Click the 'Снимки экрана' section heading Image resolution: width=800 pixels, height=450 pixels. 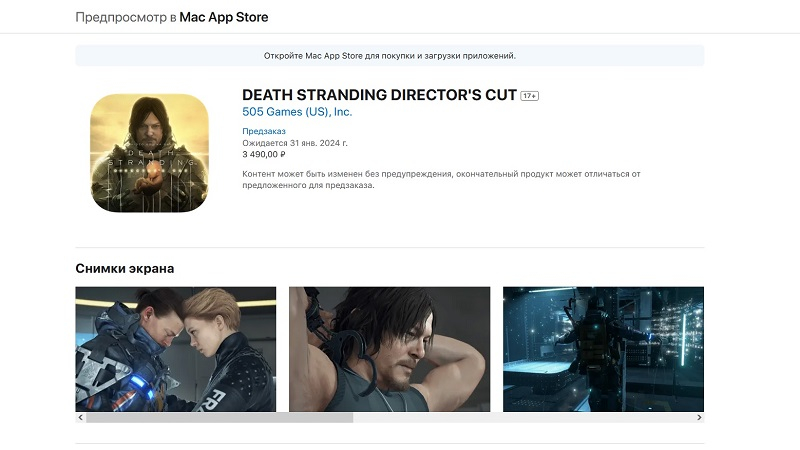125,269
